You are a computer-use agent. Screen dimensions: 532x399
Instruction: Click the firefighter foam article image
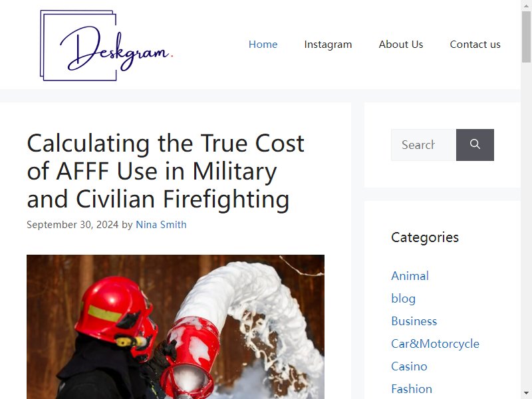pos(176,327)
